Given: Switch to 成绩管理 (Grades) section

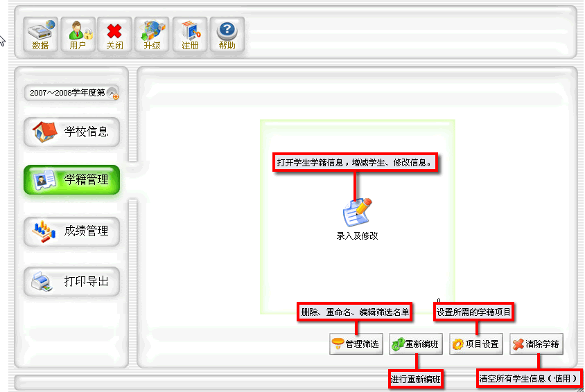Looking at the screenshot, I should click(71, 231).
